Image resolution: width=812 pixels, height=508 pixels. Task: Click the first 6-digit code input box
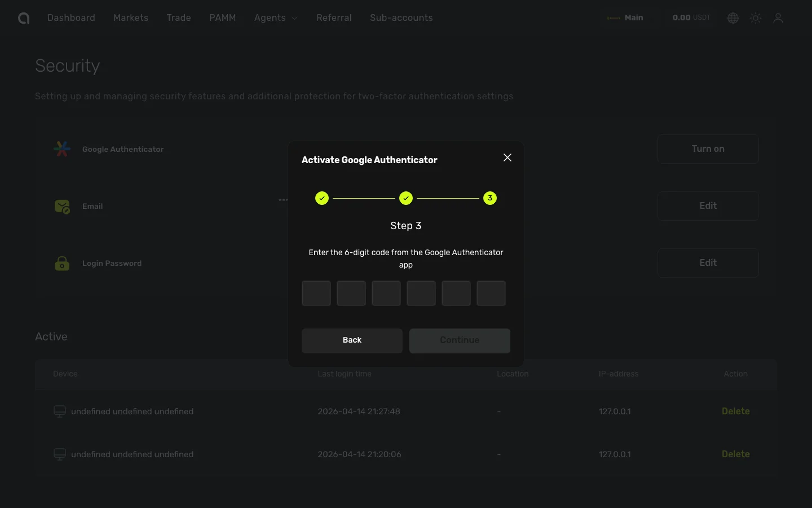[x=316, y=293]
